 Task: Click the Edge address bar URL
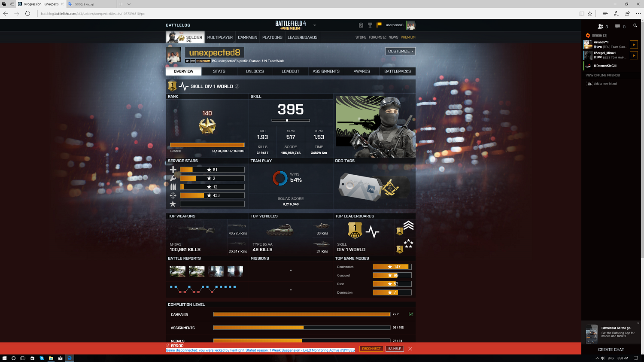tap(93, 14)
